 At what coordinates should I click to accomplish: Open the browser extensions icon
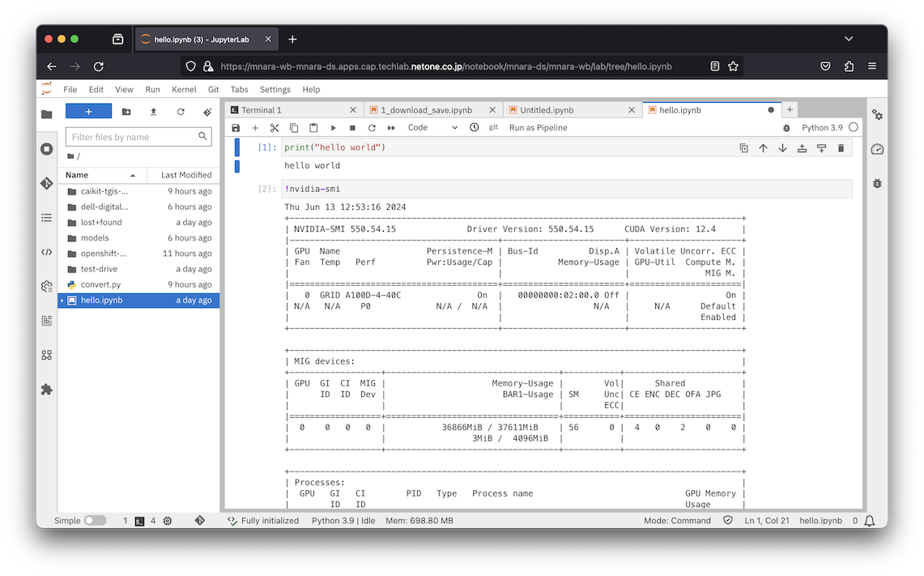pos(849,66)
